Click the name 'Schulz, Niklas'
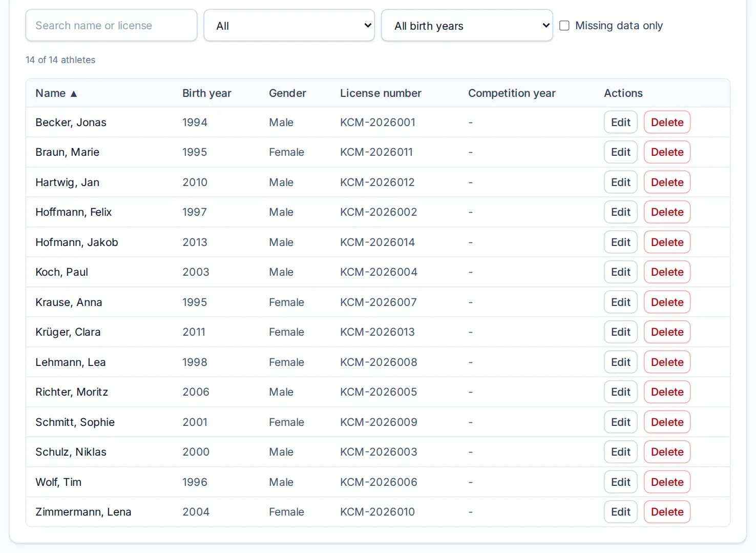Image resolution: width=756 pixels, height=553 pixels. coord(71,452)
